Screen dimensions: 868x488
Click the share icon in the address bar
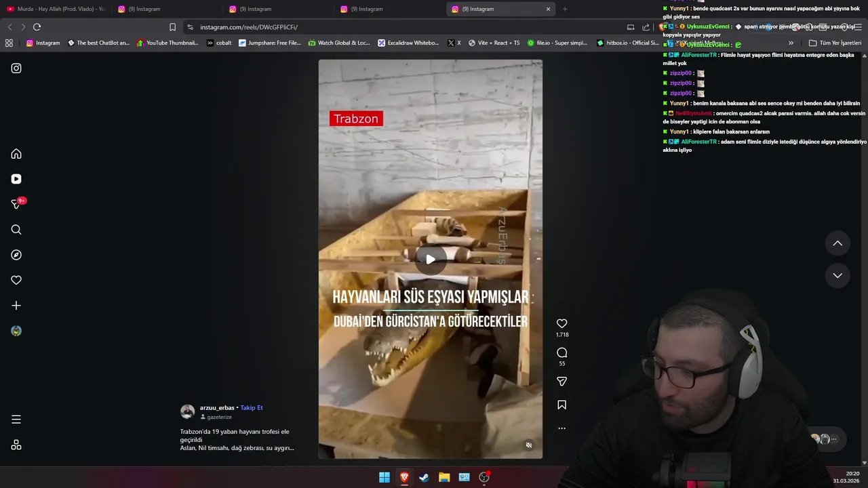click(x=646, y=27)
